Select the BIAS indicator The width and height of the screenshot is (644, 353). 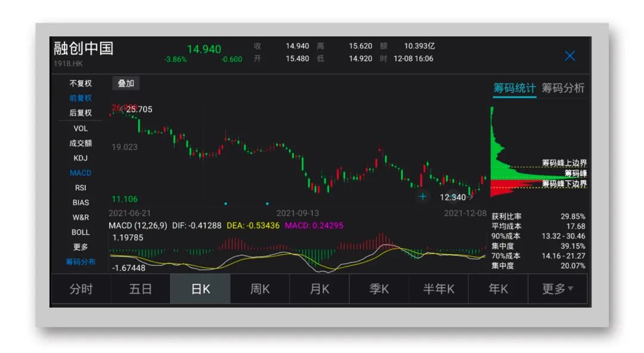80,203
